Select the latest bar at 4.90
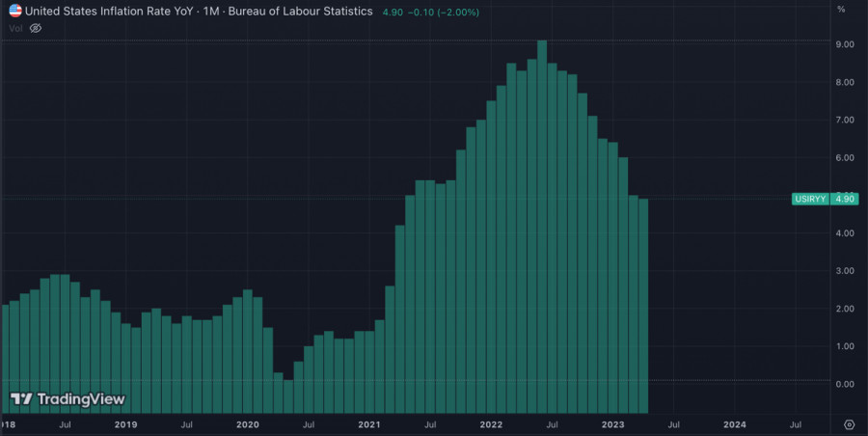Screen dimensions: 868x436 coord(643,289)
